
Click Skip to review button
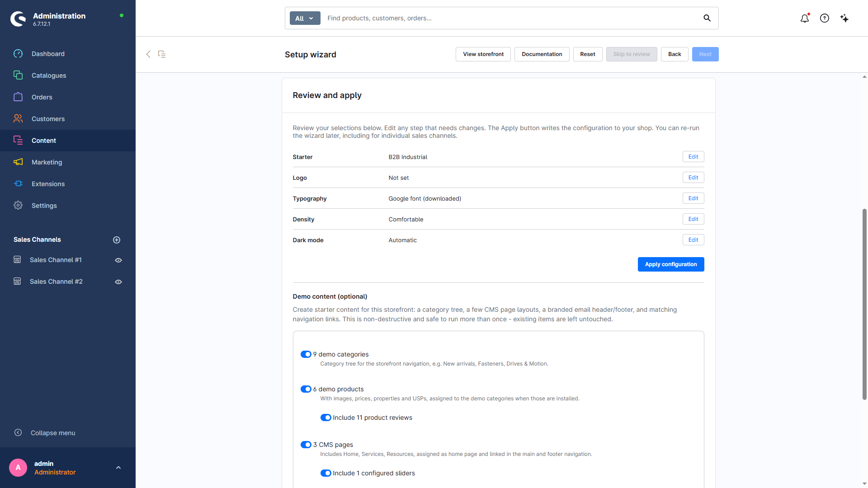click(x=632, y=54)
